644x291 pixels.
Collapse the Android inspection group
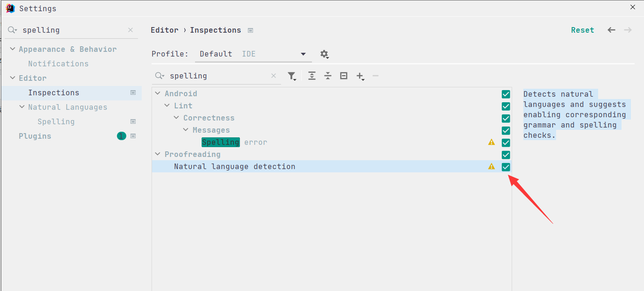[158, 93]
